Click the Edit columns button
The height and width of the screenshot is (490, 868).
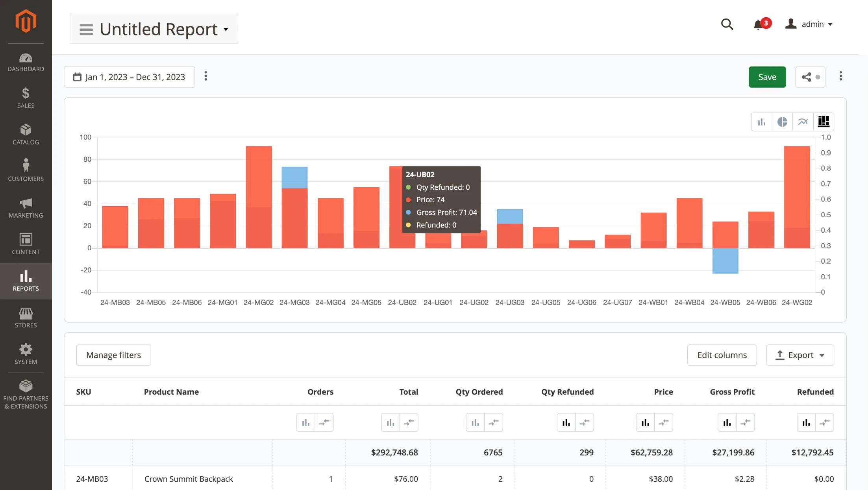click(722, 355)
